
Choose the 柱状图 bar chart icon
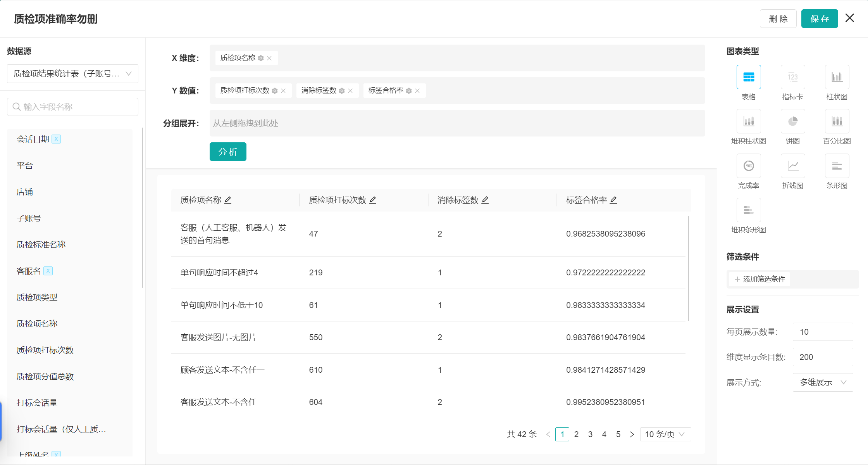click(x=837, y=77)
